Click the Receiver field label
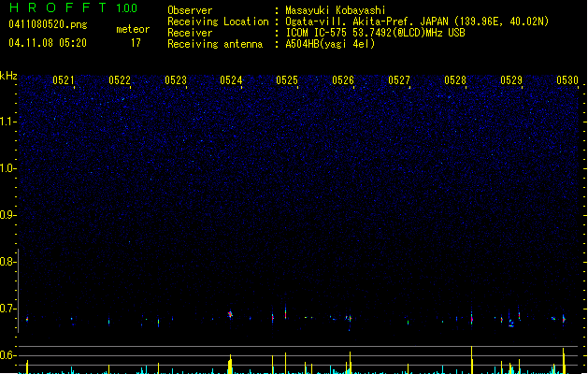The image size is (588, 374). (190, 33)
